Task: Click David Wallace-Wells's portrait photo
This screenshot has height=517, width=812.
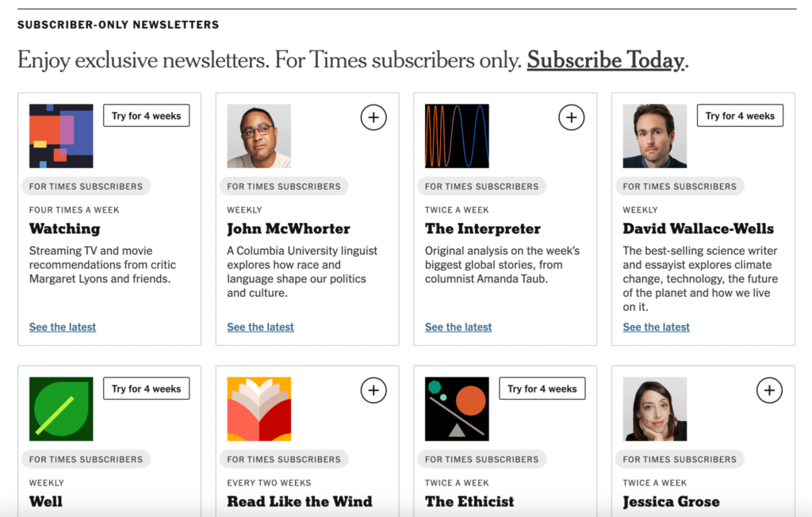Action: 653,136
